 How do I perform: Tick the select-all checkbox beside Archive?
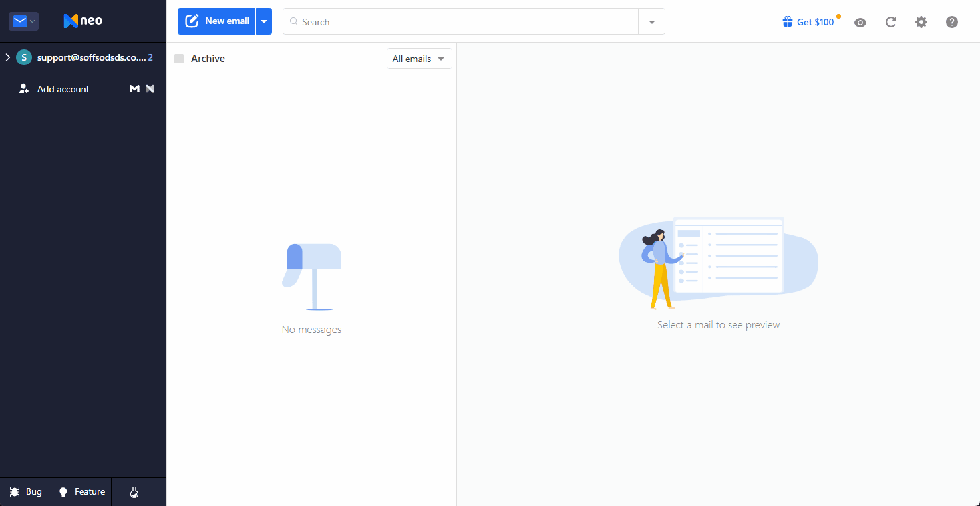(x=179, y=59)
